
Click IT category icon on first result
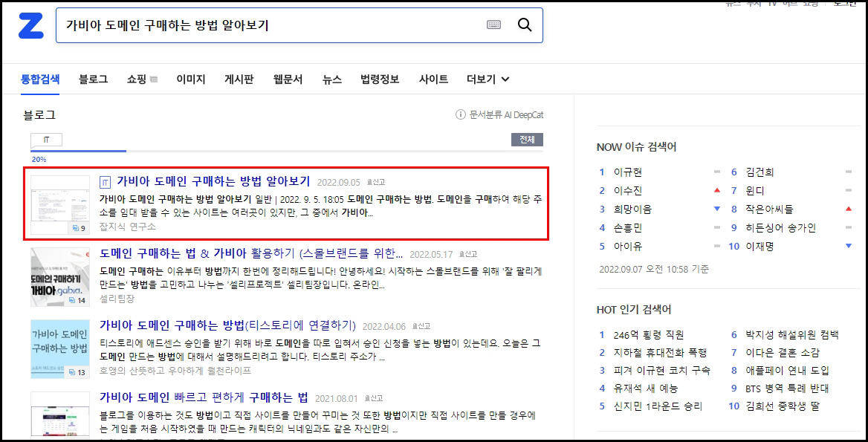click(x=106, y=182)
